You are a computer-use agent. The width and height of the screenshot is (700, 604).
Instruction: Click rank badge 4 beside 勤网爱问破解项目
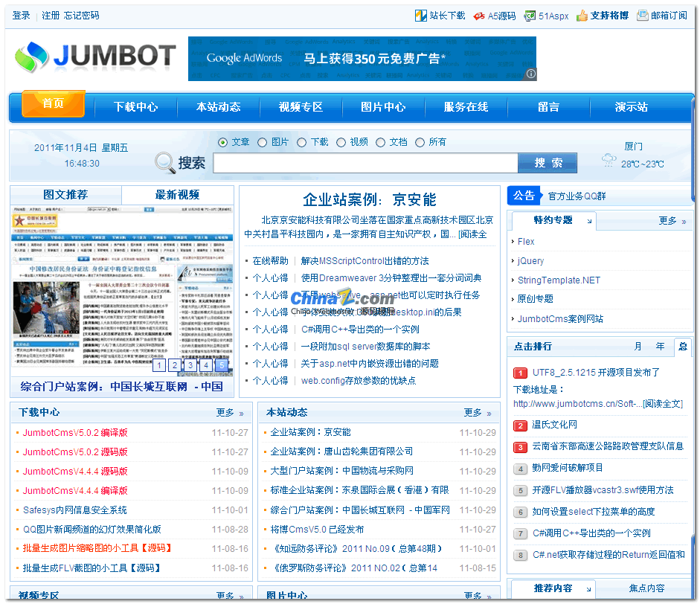(x=520, y=469)
